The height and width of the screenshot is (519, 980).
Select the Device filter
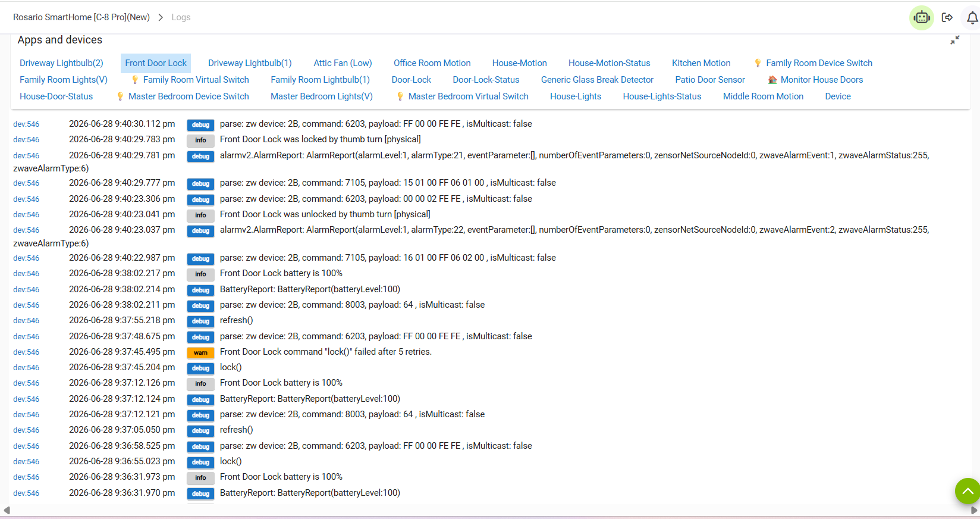coord(838,96)
